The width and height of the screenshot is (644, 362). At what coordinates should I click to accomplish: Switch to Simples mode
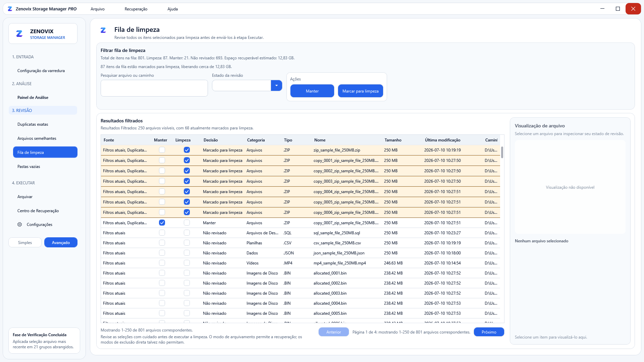click(25, 243)
